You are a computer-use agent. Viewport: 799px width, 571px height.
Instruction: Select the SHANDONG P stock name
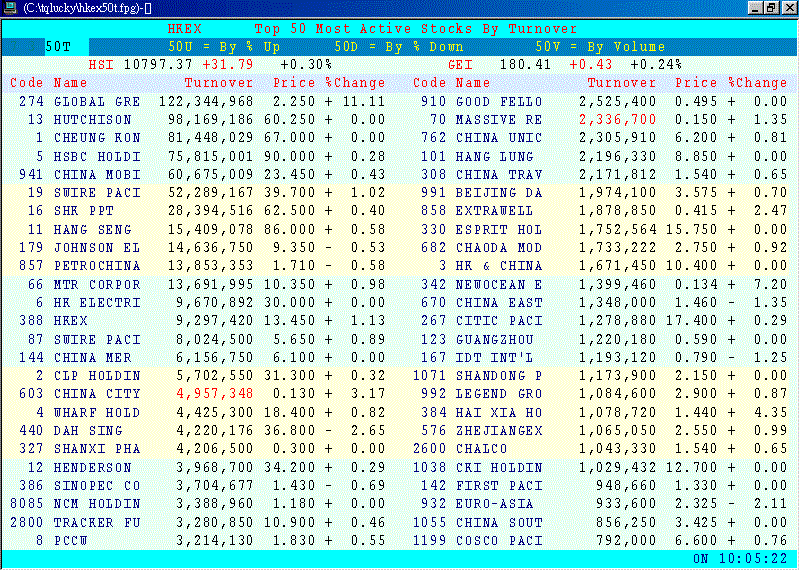(499, 376)
